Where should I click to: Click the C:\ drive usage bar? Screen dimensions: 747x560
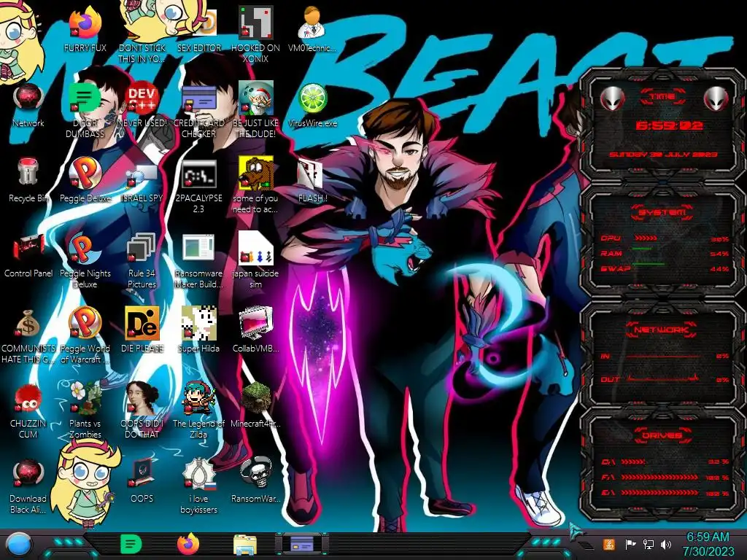pos(633,462)
